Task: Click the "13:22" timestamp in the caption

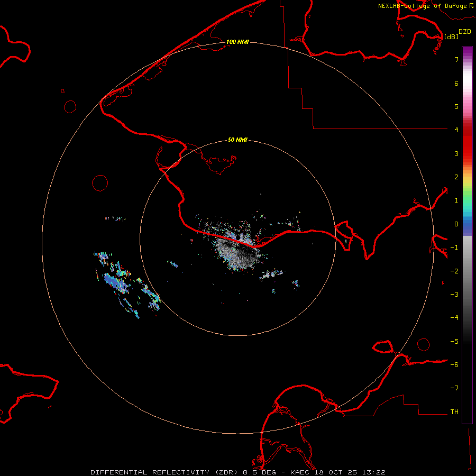Action: [x=374, y=472]
